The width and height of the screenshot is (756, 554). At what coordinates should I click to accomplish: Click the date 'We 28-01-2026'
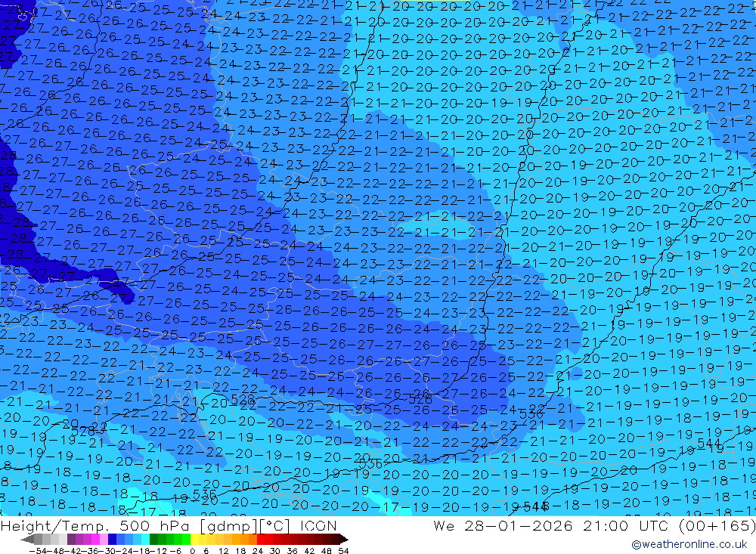(x=503, y=525)
